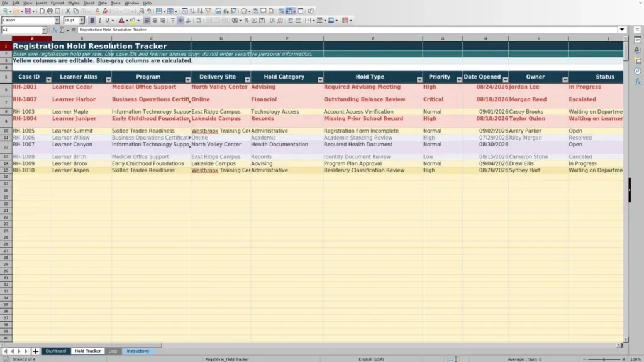Open the Sidebar Properties deck icon
The image size is (644, 362).
[638, 40]
